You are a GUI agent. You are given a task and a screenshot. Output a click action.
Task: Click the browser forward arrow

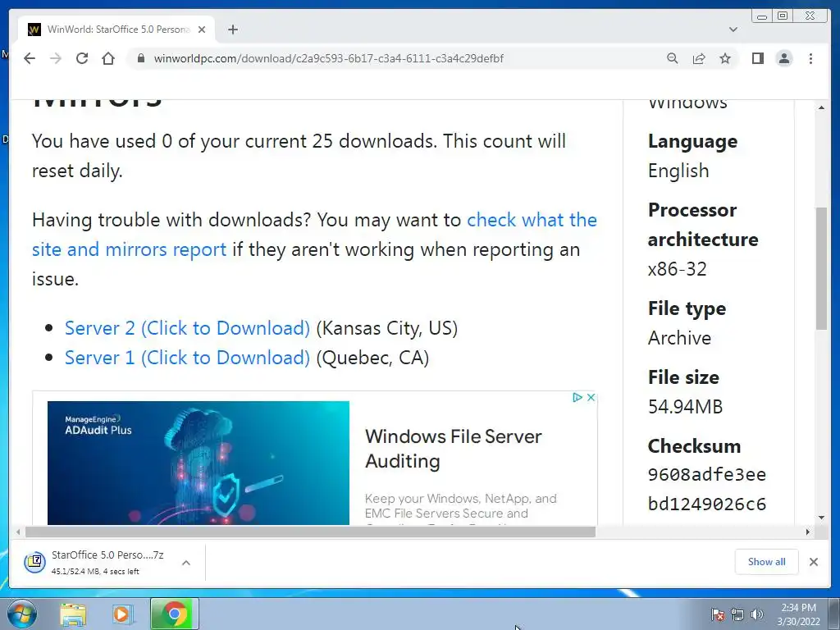pyautogui.click(x=56, y=58)
